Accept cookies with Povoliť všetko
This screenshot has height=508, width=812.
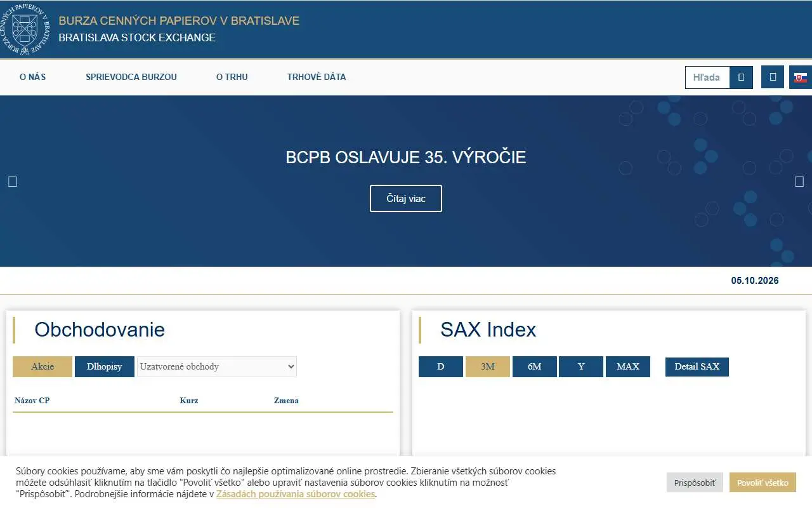pos(763,483)
